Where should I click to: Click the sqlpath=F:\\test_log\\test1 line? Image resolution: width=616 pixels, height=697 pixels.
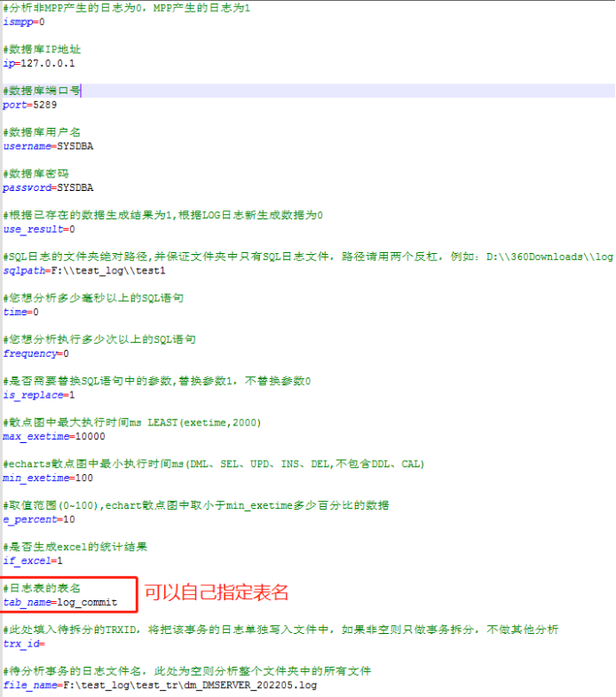pyautogui.click(x=84, y=270)
